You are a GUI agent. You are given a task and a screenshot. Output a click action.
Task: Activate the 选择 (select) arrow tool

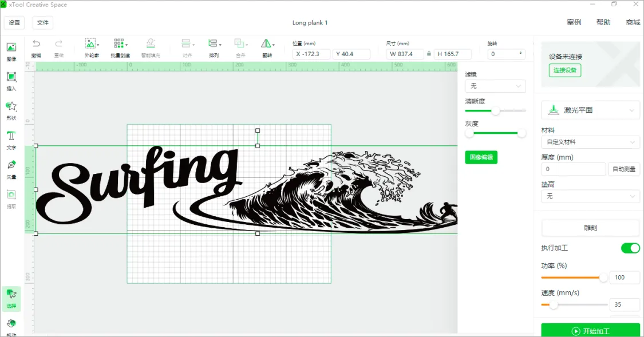pyautogui.click(x=11, y=299)
